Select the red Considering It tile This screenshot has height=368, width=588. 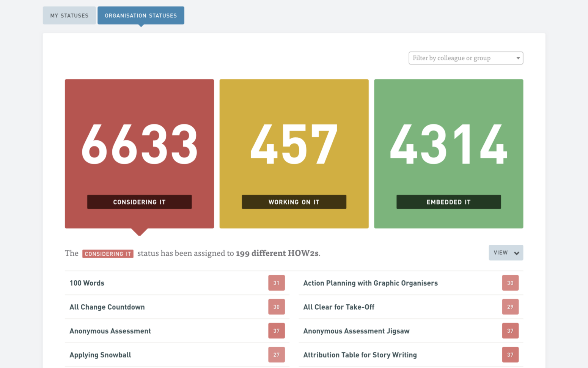pyautogui.click(x=139, y=154)
